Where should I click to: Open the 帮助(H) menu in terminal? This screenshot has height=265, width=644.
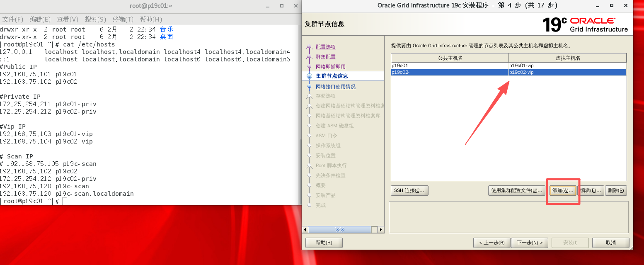pyautogui.click(x=151, y=19)
